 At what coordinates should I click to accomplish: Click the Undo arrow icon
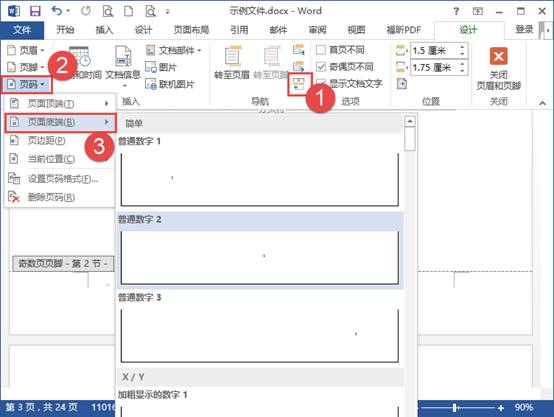point(57,11)
